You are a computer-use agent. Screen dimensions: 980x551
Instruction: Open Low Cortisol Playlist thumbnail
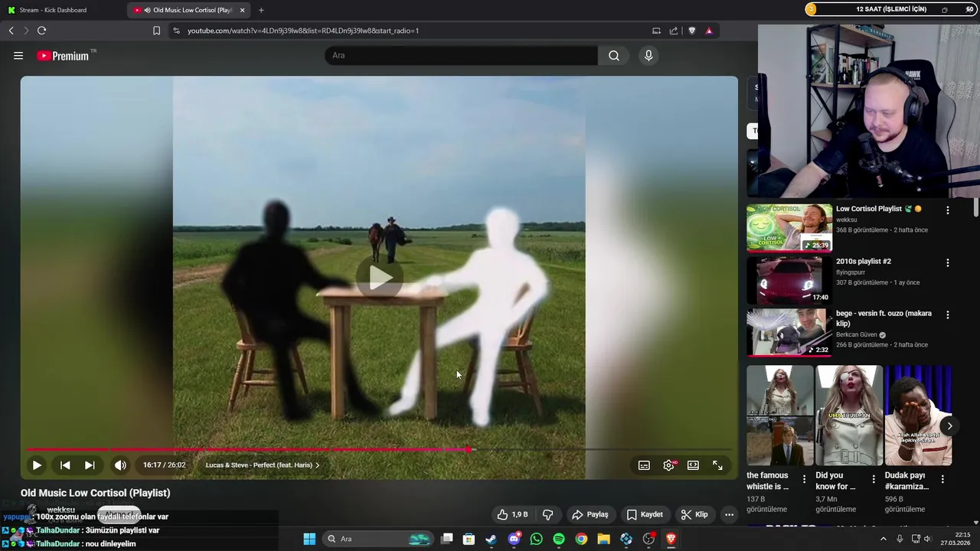(789, 227)
